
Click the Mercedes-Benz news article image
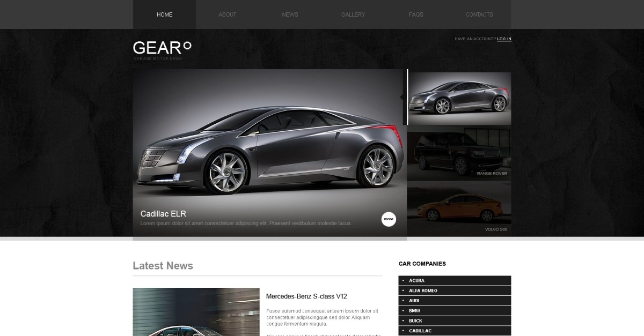[196, 312]
